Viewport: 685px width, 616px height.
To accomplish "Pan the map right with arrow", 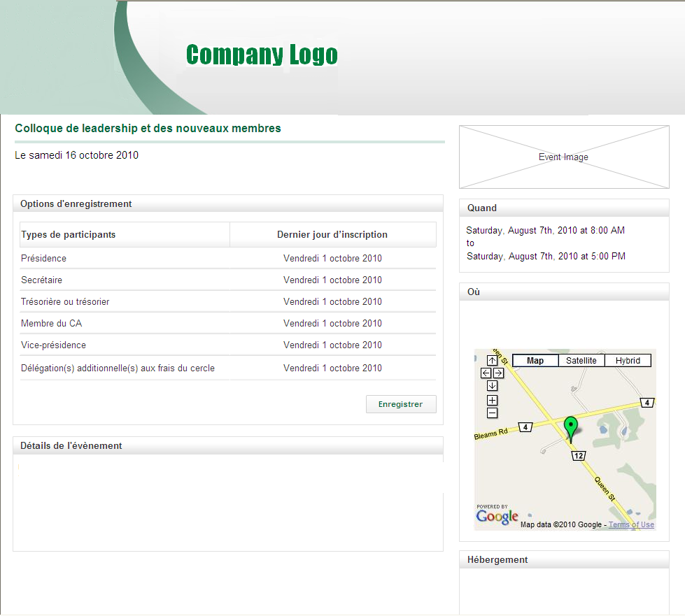I will pyautogui.click(x=498, y=373).
